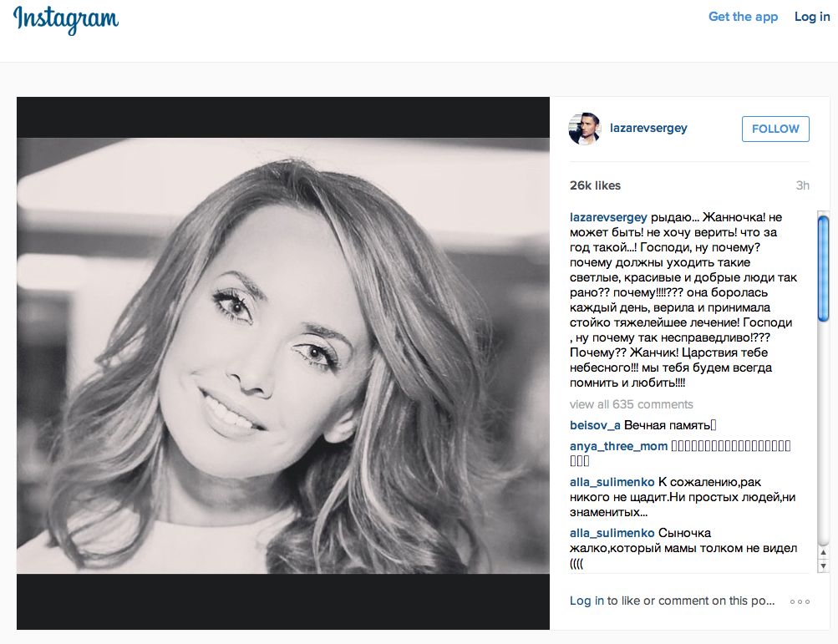Open alla_sulimenko profile from the Сыночка comment
The width and height of the screenshot is (838, 644).
click(x=612, y=533)
